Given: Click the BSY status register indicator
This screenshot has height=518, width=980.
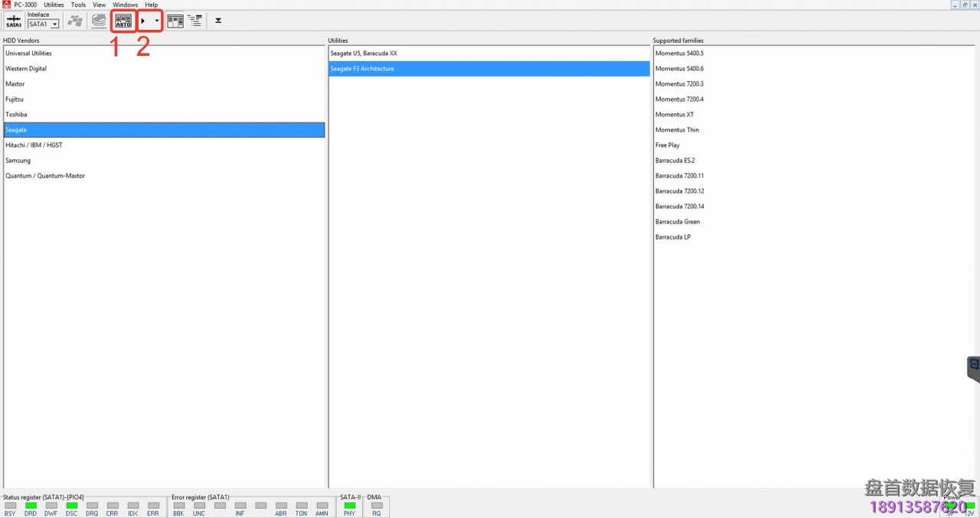Looking at the screenshot, I should tap(10, 506).
